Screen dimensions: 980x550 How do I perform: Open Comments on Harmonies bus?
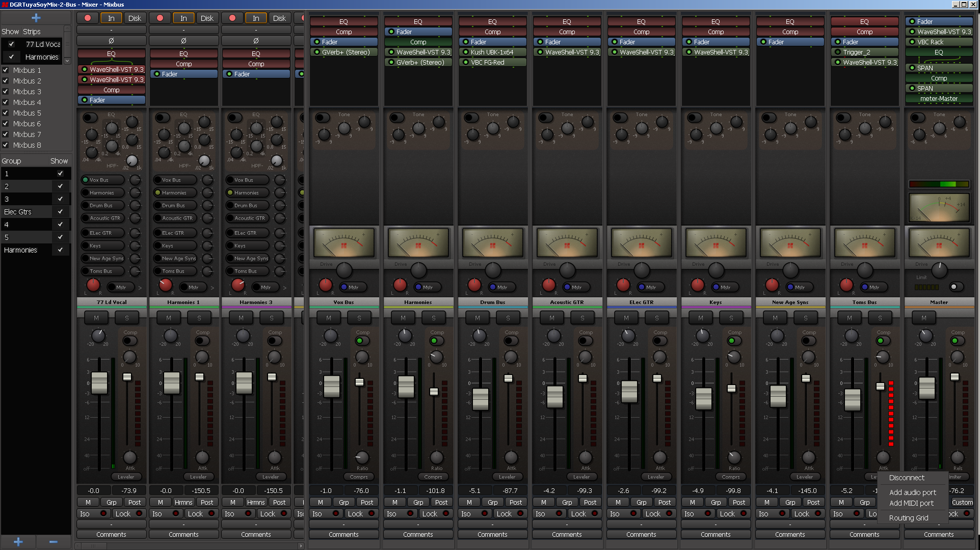pyautogui.click(x=418, y=534)
